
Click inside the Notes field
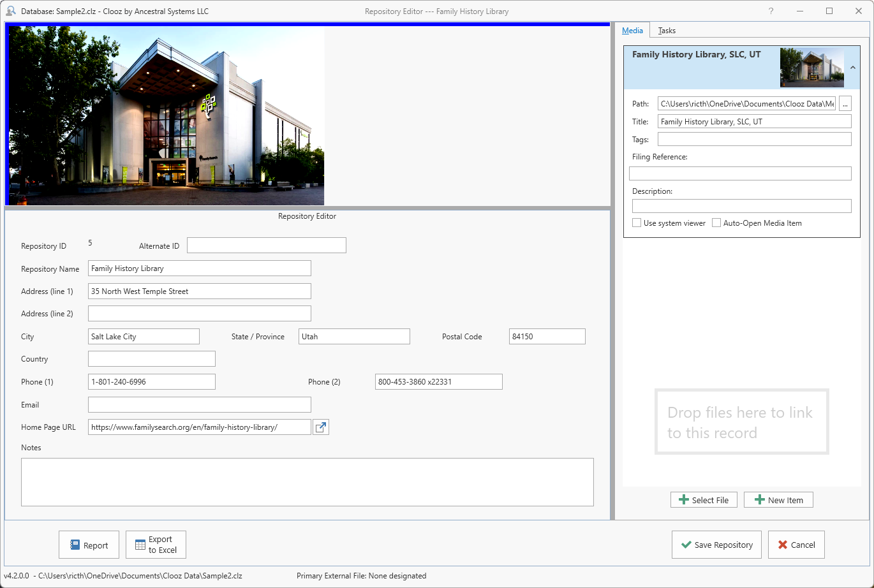[307, 482]
